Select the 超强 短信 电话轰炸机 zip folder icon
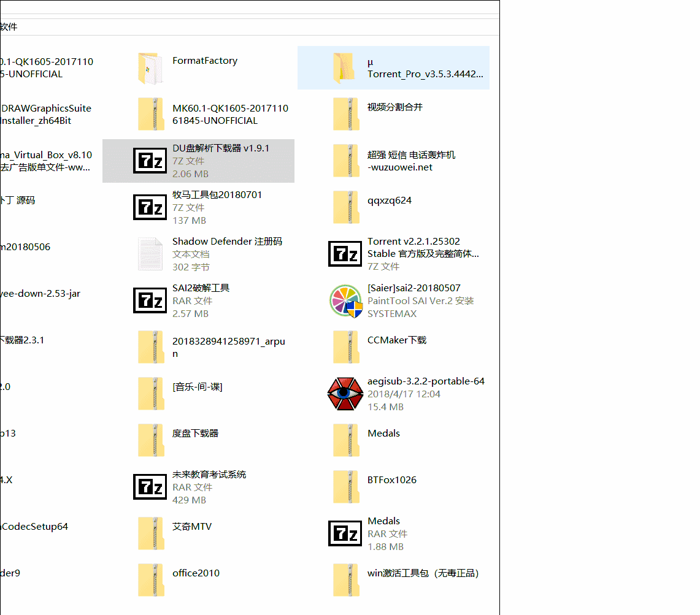The width and height of the screenshot is (700, 615). click(346, 161)
